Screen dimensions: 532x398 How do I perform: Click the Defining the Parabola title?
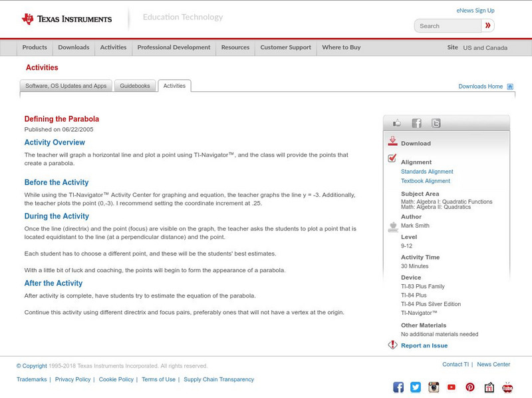tap(61, 119)
